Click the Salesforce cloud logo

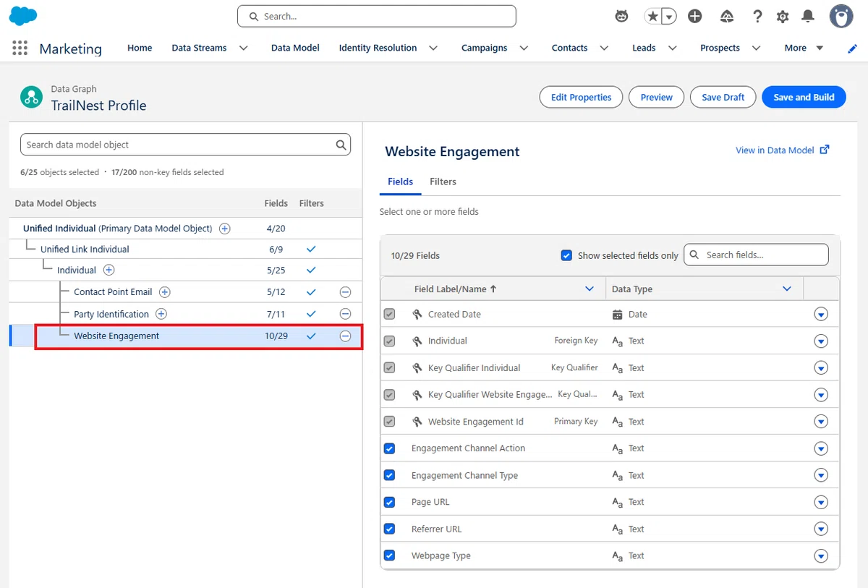[x=24, y=16]
